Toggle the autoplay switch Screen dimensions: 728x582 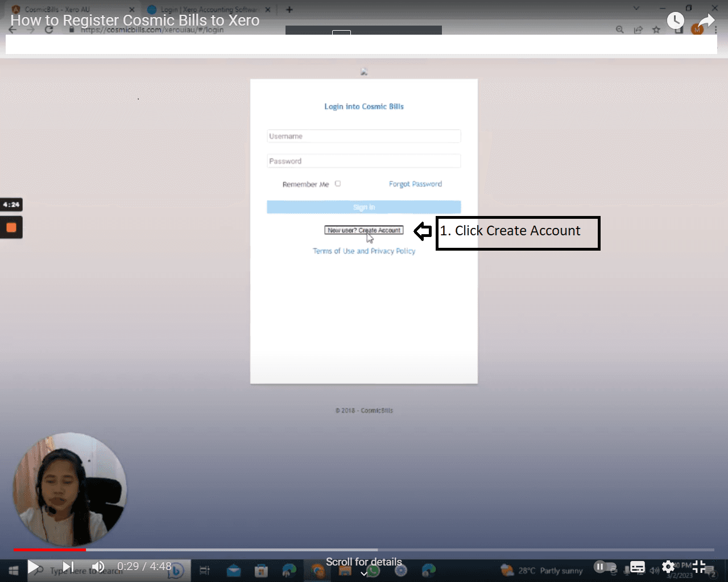click(x=605, y=567)
